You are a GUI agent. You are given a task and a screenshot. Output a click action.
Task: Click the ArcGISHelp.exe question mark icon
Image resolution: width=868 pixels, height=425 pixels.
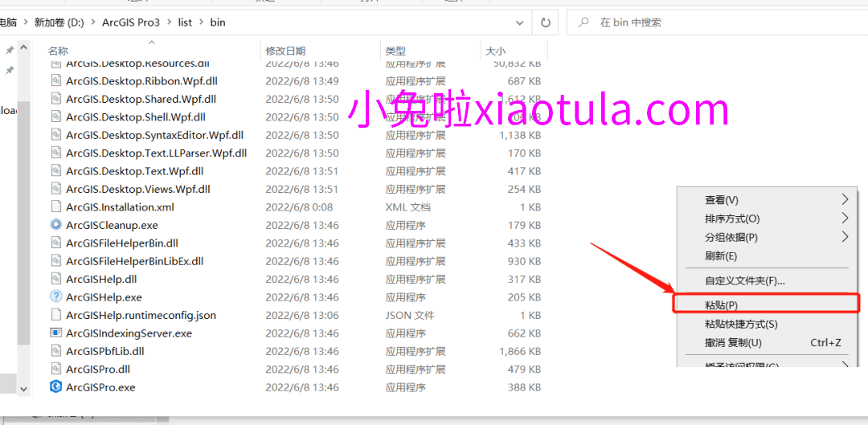[x=55, y=297]
